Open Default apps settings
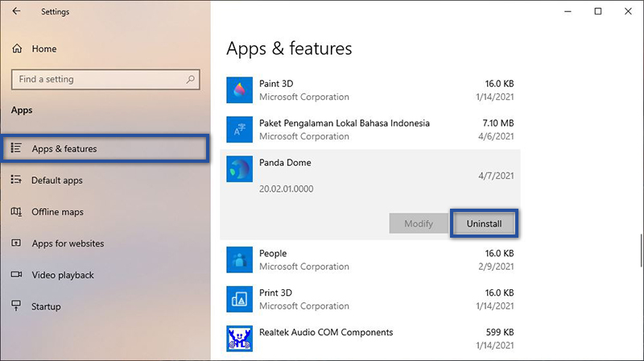This screenshot has width=644, height=361. [56, 180]
